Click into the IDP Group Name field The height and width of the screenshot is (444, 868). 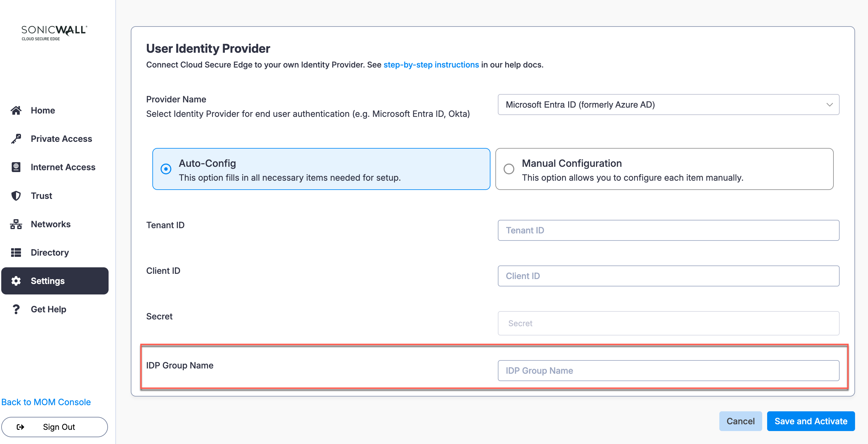click(x=668, y=370)
